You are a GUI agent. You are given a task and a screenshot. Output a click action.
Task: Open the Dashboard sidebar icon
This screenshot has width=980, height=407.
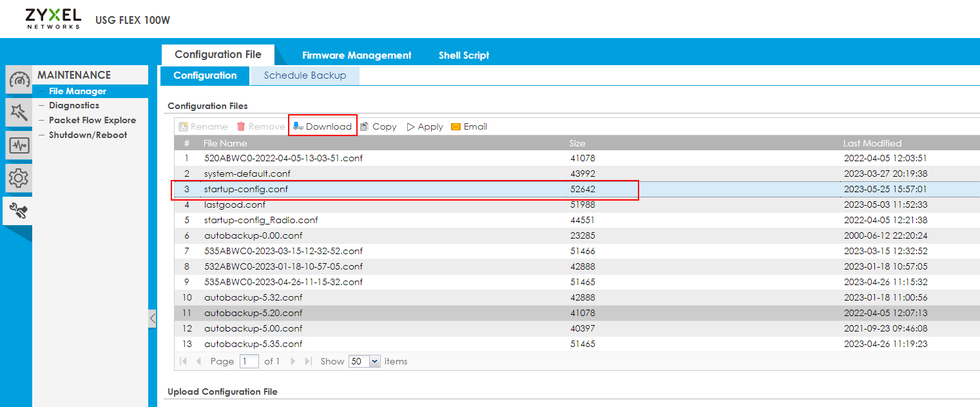19,81
